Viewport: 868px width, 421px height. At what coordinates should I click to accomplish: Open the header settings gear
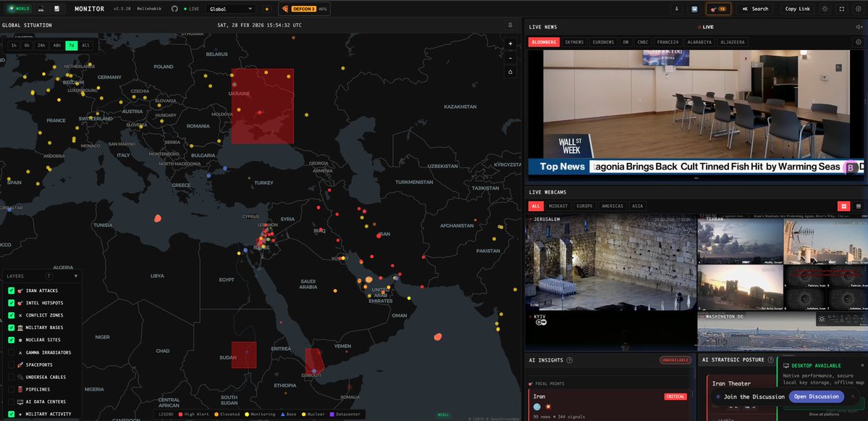859,9
